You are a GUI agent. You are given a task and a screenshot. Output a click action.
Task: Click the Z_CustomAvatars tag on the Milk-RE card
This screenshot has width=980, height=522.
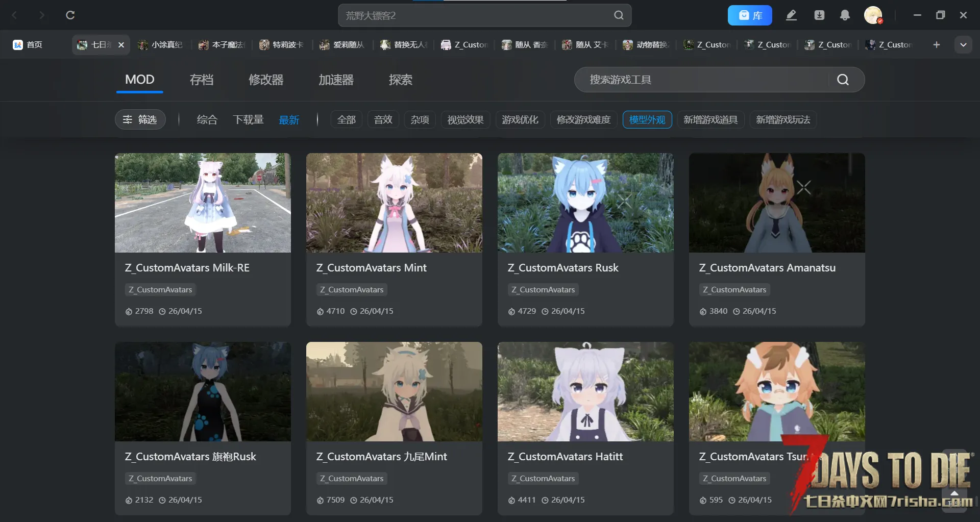coord(160,290)
